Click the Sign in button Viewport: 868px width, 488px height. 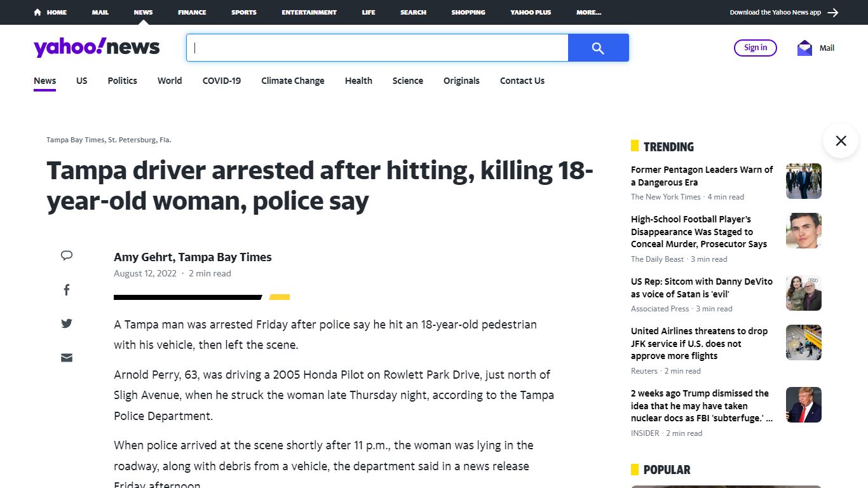756,48
